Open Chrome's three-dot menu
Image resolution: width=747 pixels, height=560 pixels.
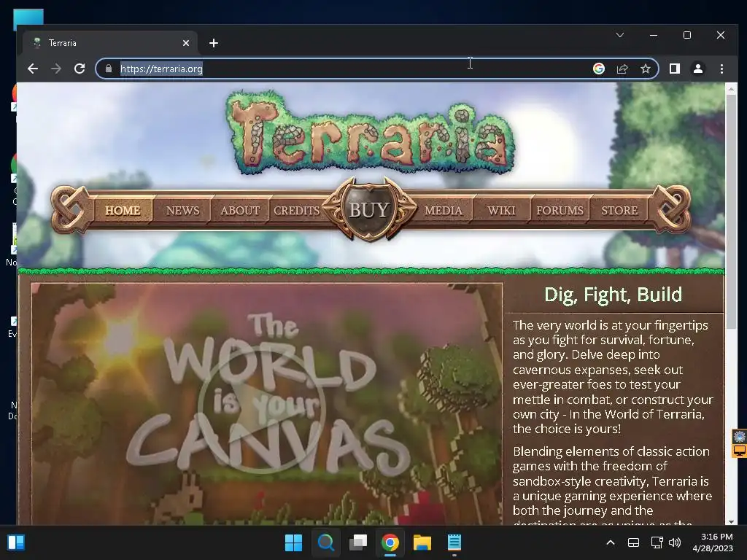click(x=721, y=69)
